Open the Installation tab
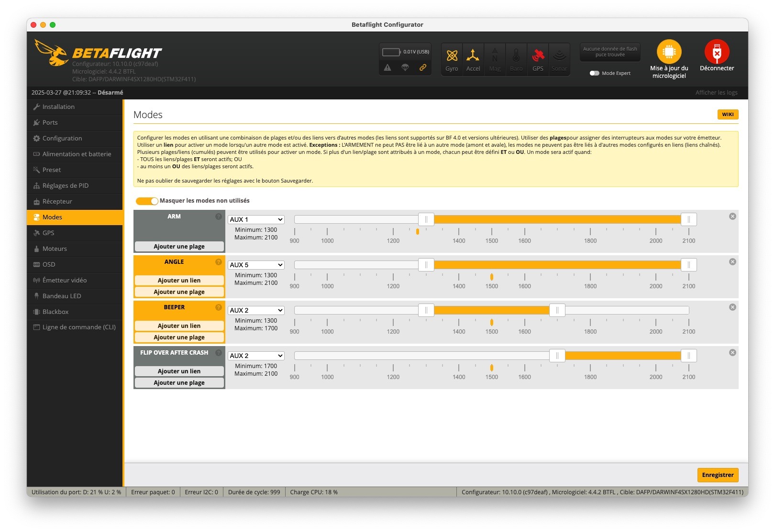 [x=75, y=107]
